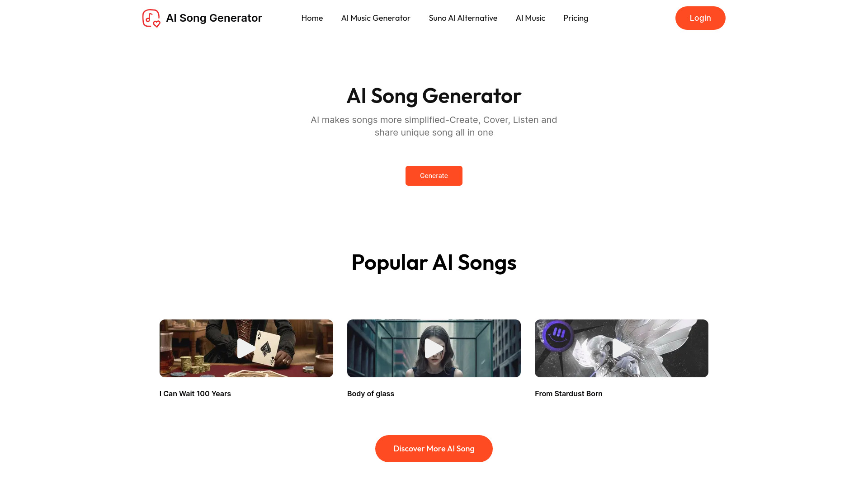
Task: Click the Login button
Action: coord(700,17)
